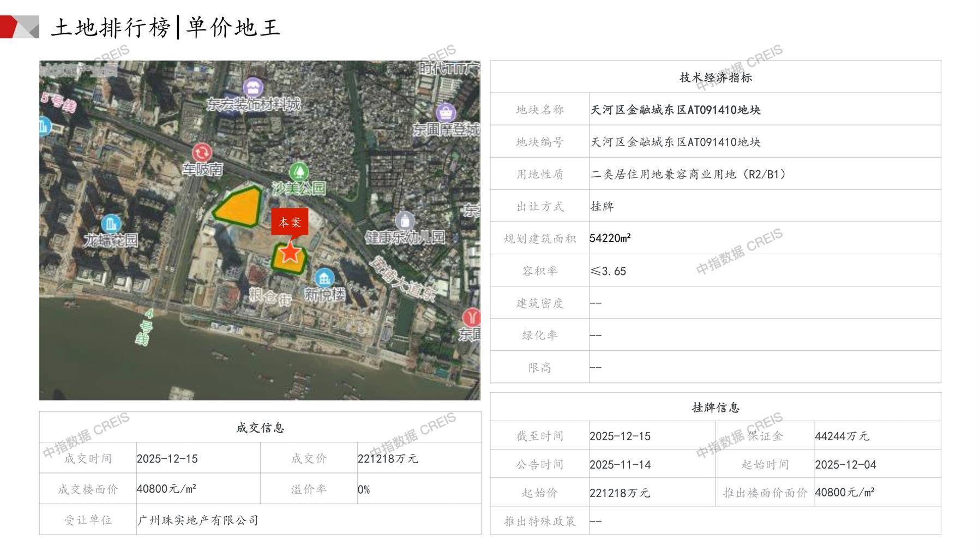This screenshot has width=980, height=551.
Task: Click the red 车陂南 metro station icon
Action: (202, 153)
